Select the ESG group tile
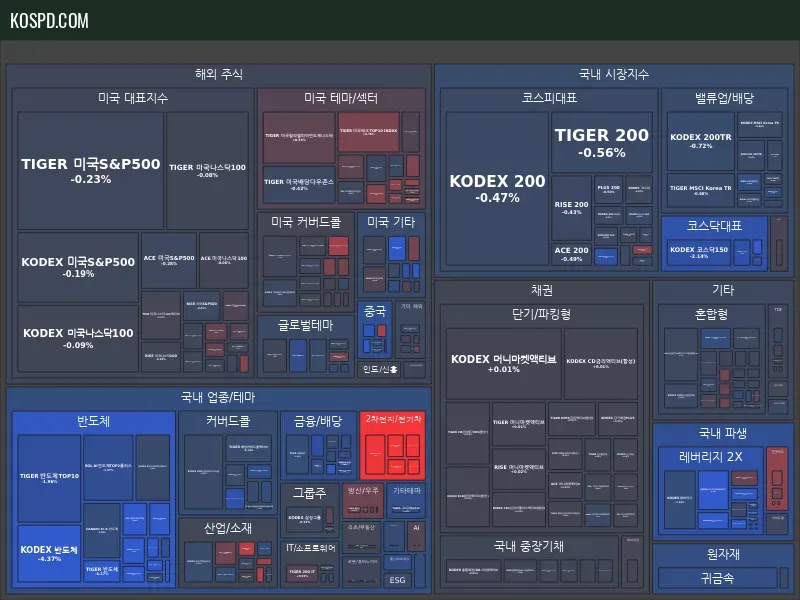The width and height of the screenshot is (800, 600). (397, 580)
